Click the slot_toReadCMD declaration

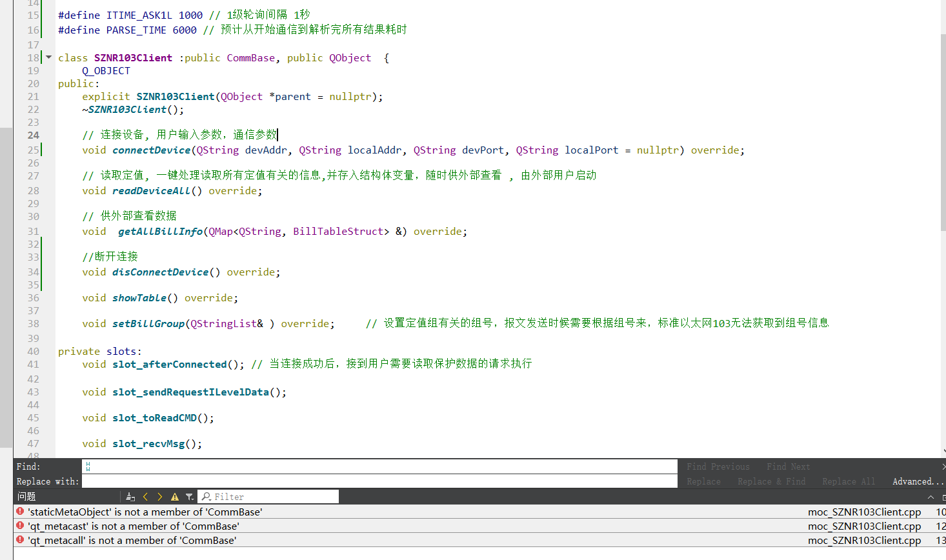154,417
